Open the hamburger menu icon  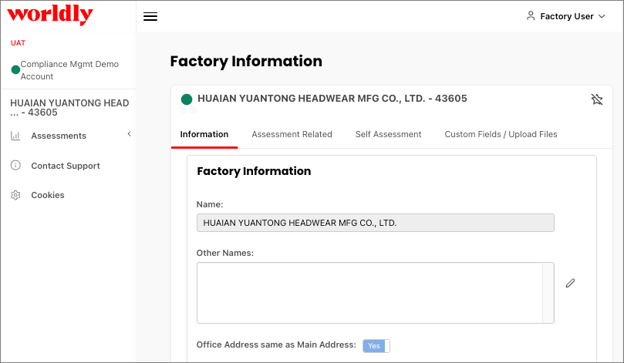[x=150, y=16]
